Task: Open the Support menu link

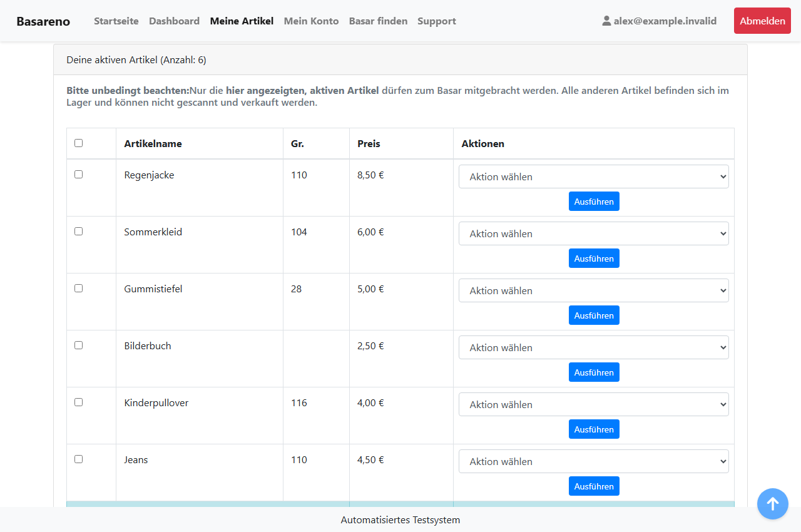Action: coord(437,21)
